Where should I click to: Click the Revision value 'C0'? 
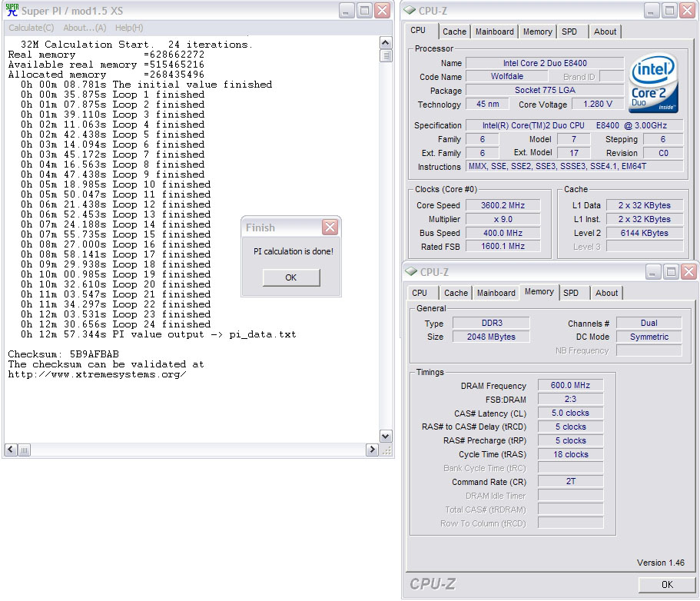[x=663, y=153]
